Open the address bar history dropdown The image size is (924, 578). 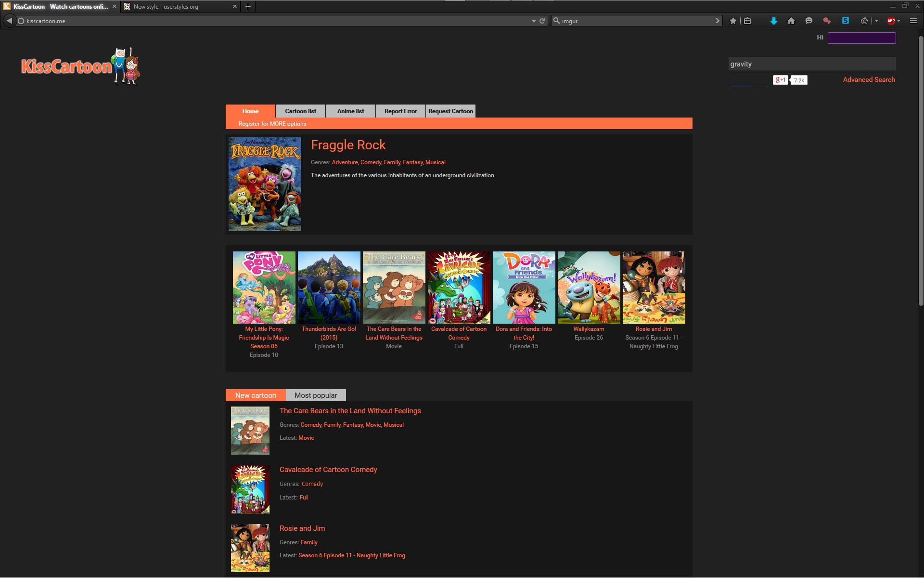533,21
